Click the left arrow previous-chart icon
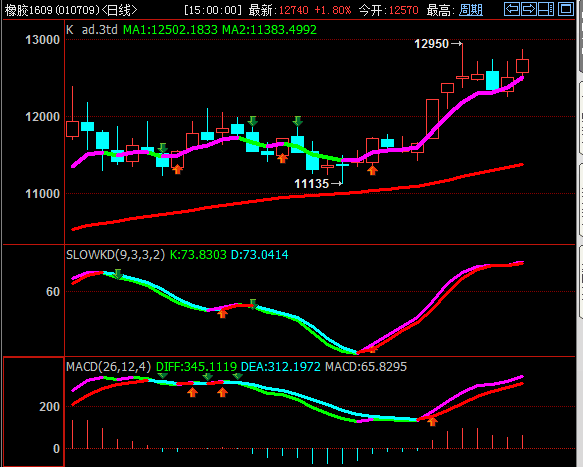The image size is (583, 467). pos(512,9)
